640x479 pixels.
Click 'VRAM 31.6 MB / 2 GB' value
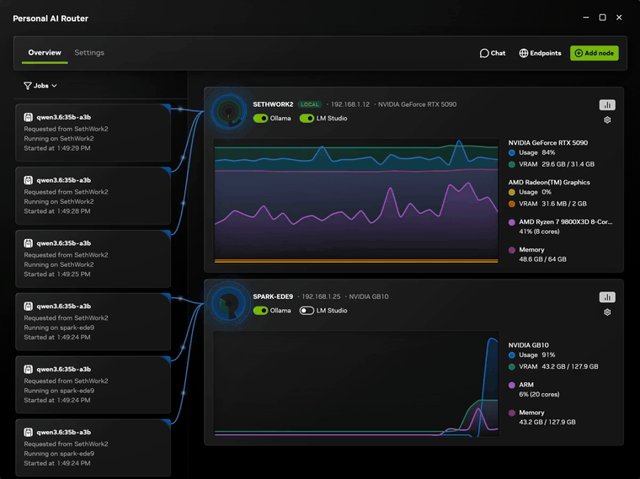tap(553, 204)
